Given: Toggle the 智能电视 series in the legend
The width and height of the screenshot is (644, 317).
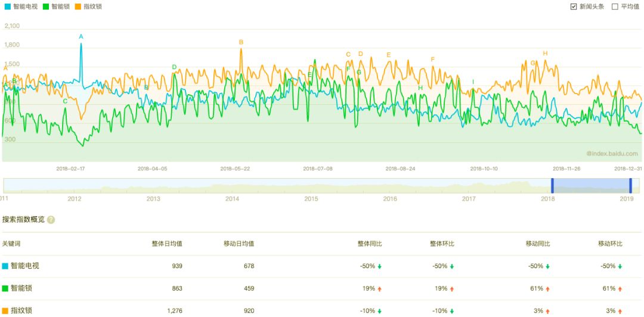Looking at the screenshot, I should tap(20, 7).
